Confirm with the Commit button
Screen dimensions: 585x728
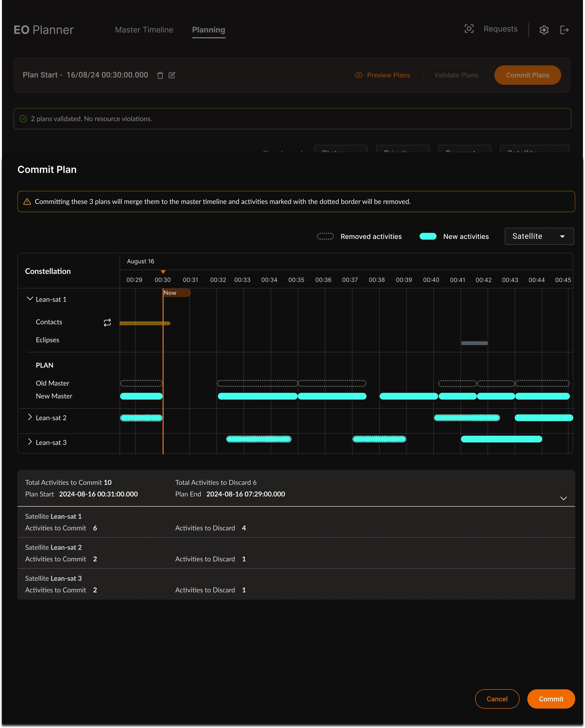[x=551, y=699]
